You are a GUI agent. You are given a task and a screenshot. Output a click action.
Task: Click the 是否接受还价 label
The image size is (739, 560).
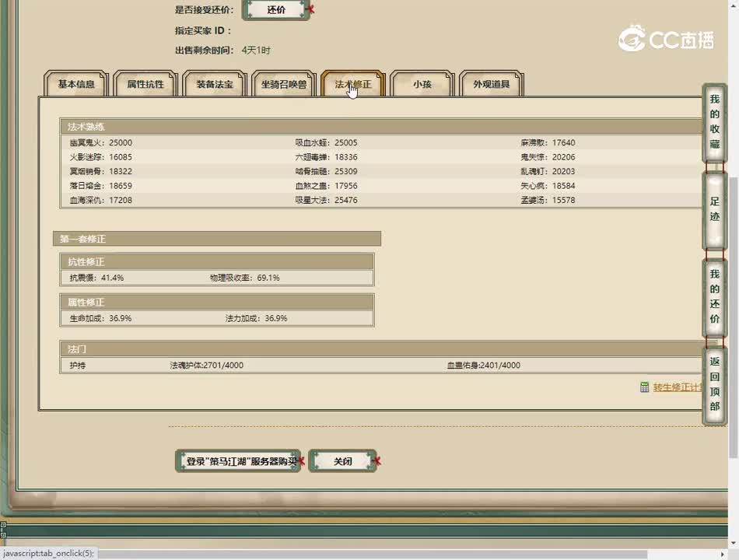click(204, 9)
